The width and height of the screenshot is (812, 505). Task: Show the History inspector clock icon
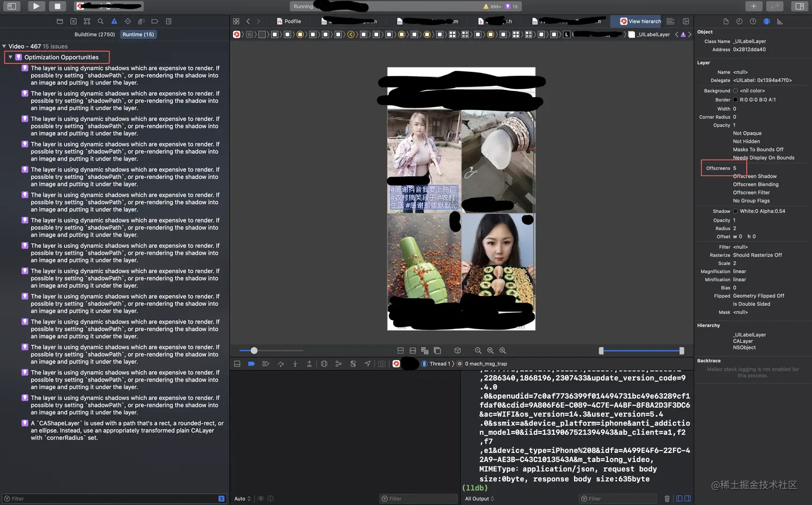pos(740,21)
